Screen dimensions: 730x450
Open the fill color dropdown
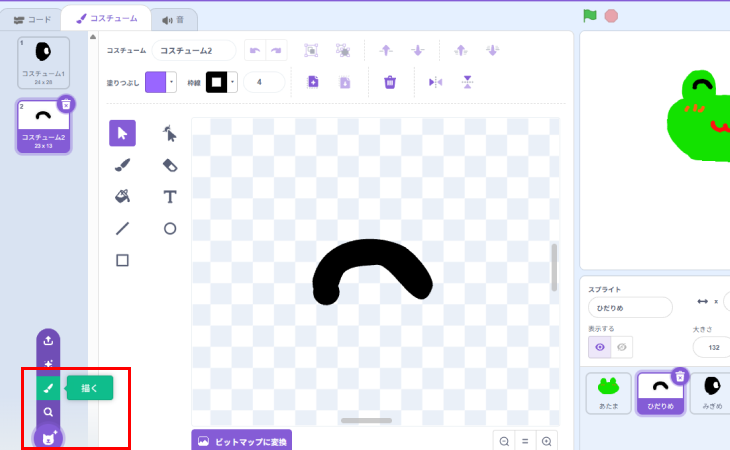click(x=172, y=82)
